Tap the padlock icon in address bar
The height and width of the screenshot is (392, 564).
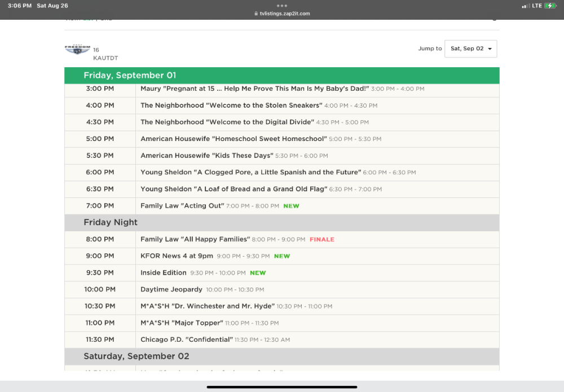click(256, 14)
